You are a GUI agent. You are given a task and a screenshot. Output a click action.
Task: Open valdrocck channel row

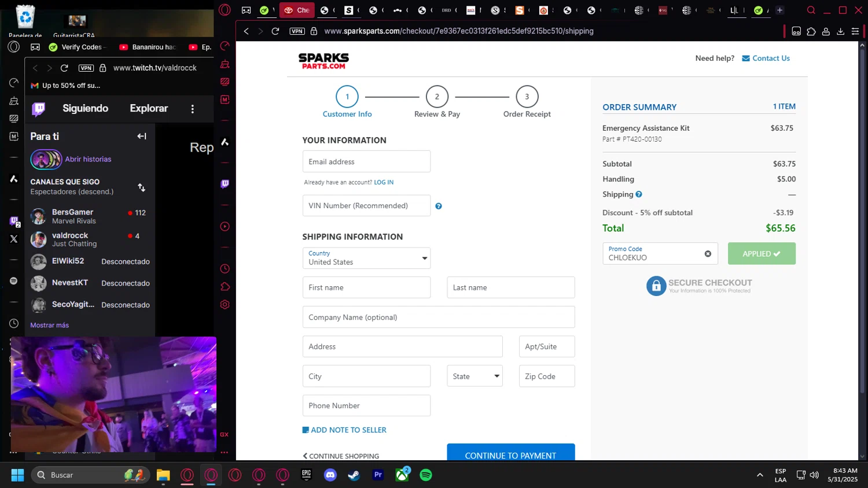coord(90,239)
